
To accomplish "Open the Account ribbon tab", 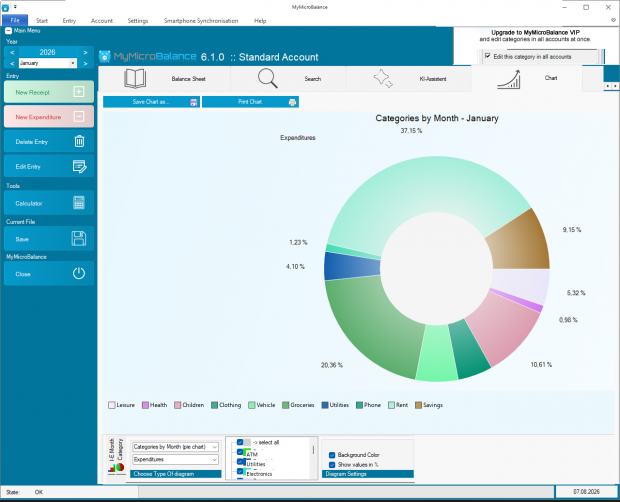I will pyautogui.click(x=102, y=21).
